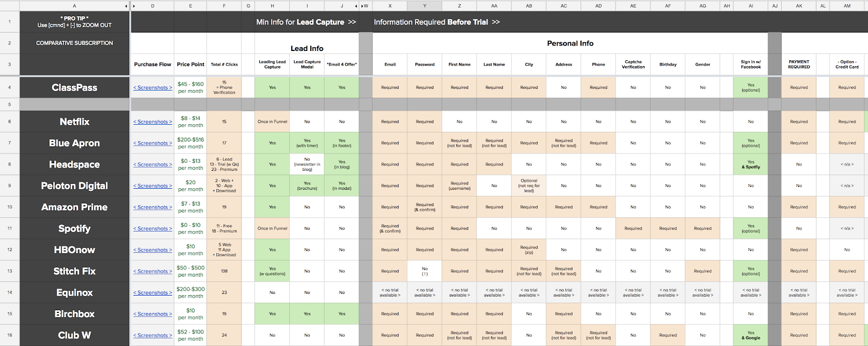The image size is (868, 346).
Task: Click the "COMPARATIVE SUBSCRIPTION" cell
Action: pos(74,43)
